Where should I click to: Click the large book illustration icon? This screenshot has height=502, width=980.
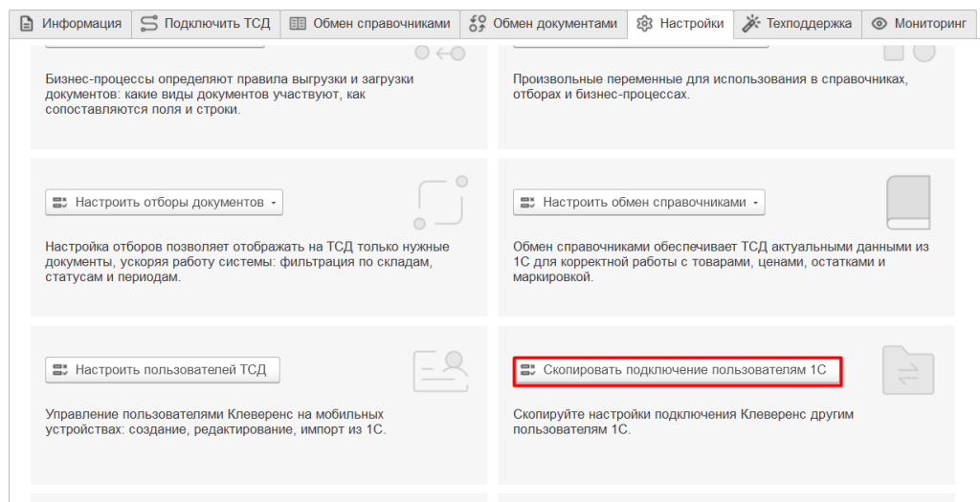(x=907, y=201)
